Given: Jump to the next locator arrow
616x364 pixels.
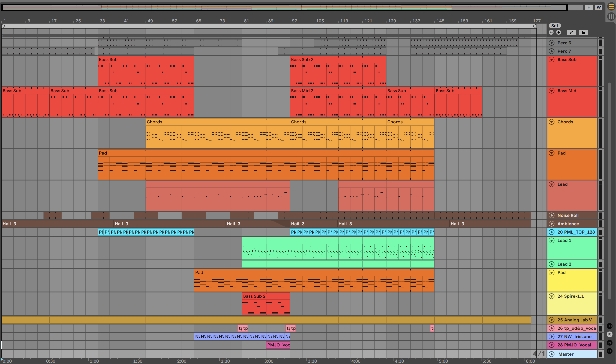Looking at the screenshot, I should click(x=559, y=32).
